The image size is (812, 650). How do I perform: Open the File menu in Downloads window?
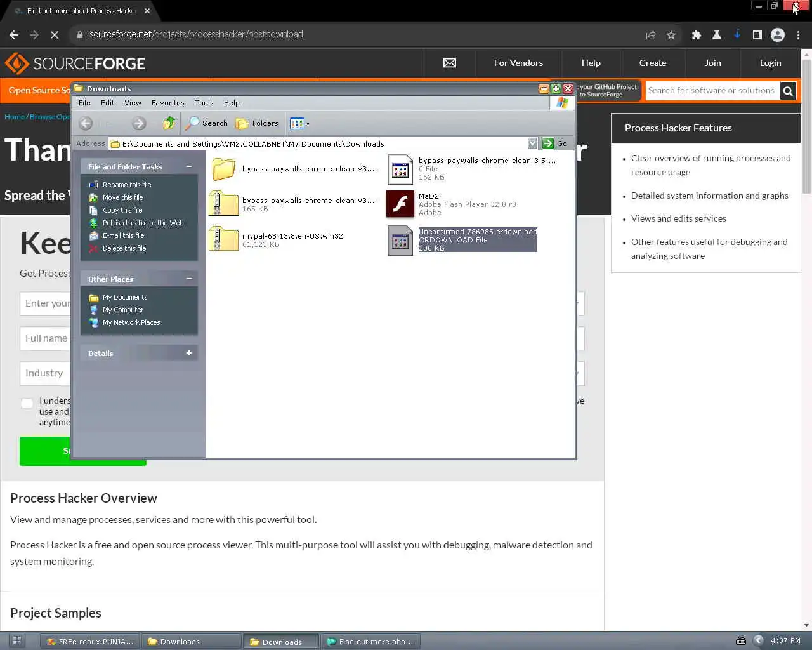pos(84,103)
